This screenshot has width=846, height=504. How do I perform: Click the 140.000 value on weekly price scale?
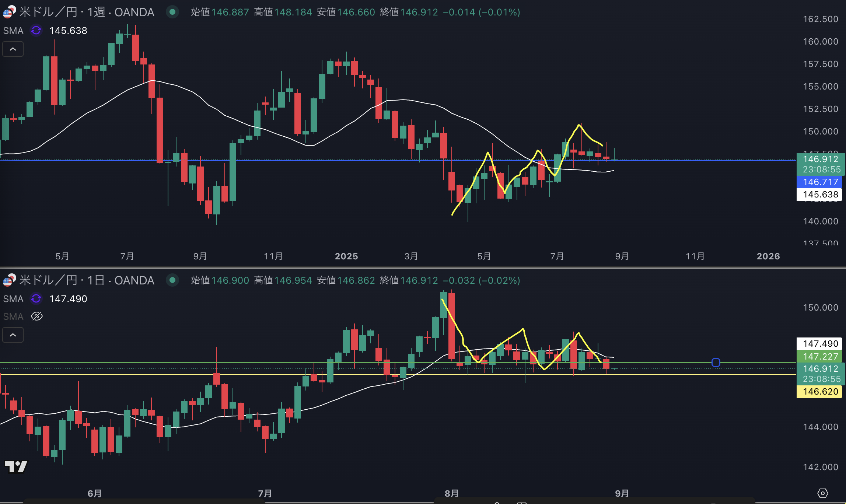pos(821,221)
